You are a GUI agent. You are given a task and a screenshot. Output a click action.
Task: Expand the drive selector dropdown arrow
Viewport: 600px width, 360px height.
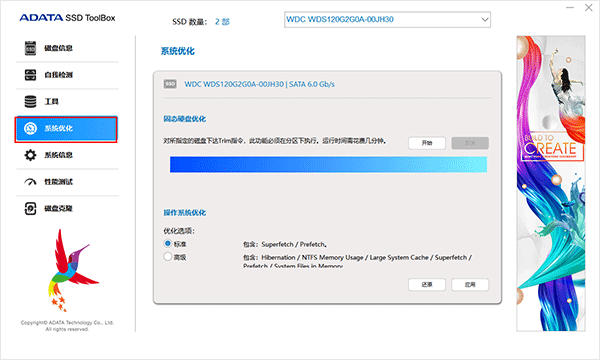click(485, 20)
